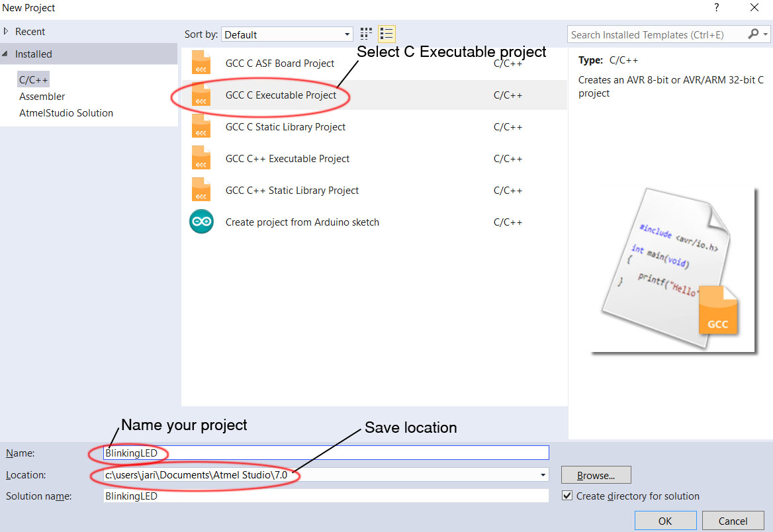Click the Browse... button
The width and height of the screenshot is (773, 532).
pyautogui.click(x=596, y=475)
